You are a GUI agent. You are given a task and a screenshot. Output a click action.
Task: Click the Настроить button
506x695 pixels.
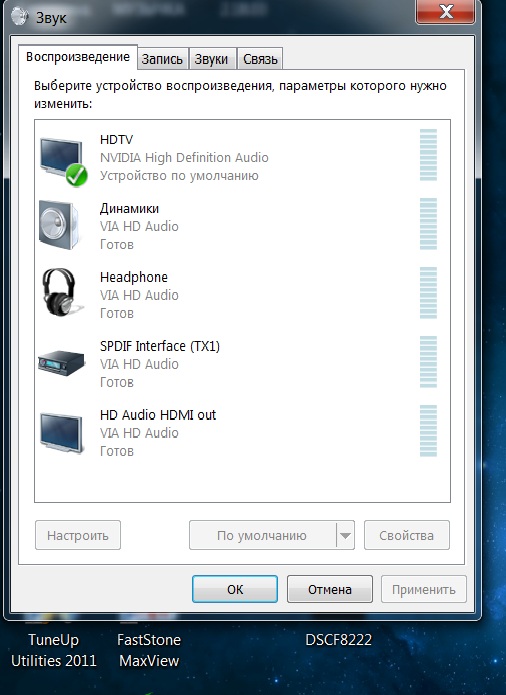[x=78, y=535]
